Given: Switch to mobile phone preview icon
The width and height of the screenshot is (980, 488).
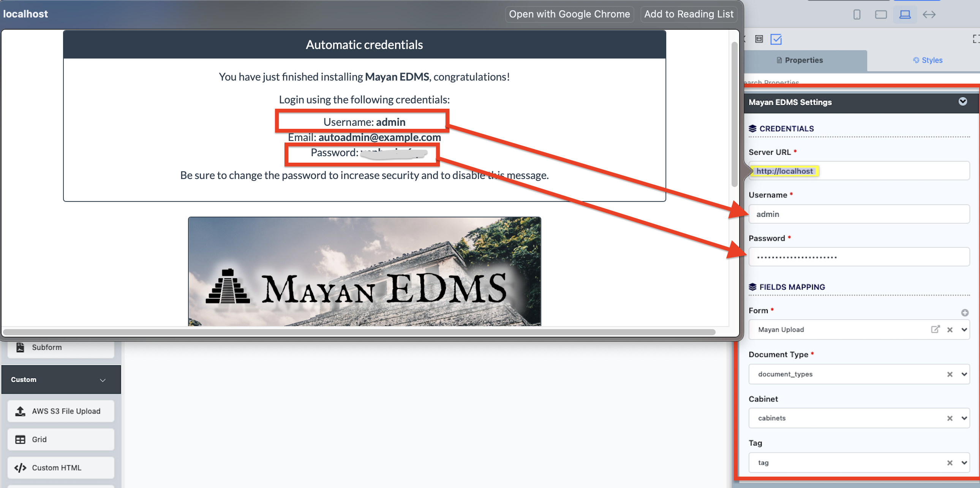Looking at the screenshot, I should 856,14.
